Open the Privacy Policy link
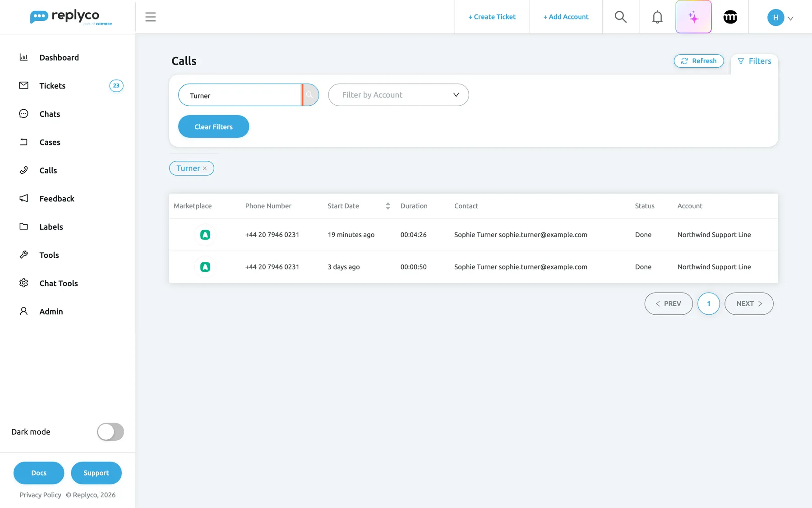This screenshot has width=812, height=508. (41, 495)
